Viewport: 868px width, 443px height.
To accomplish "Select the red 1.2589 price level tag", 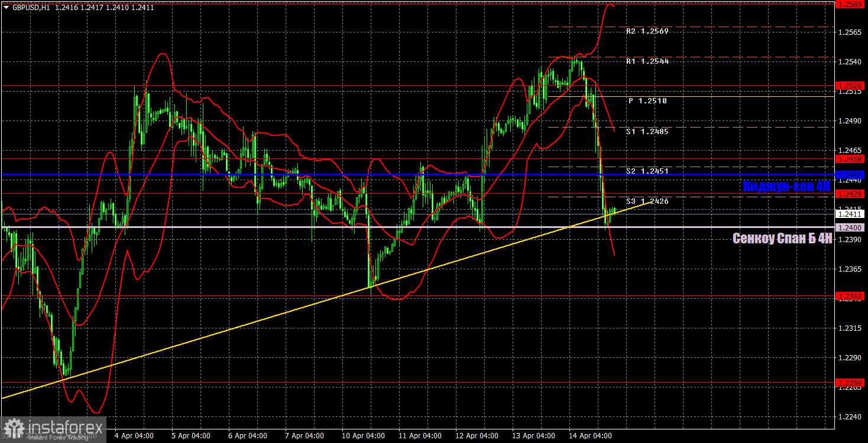I will click(851, 4).
